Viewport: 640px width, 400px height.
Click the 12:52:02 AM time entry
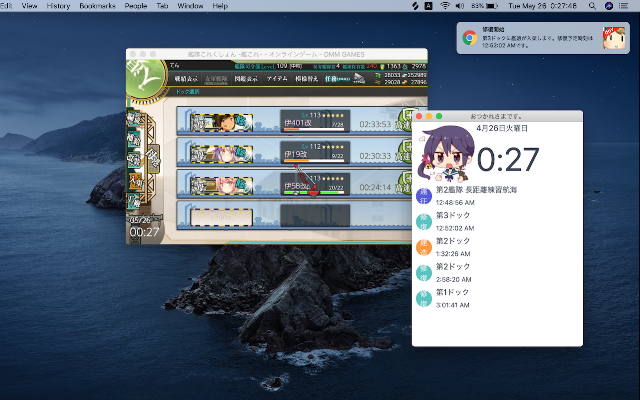pos(455,228)
